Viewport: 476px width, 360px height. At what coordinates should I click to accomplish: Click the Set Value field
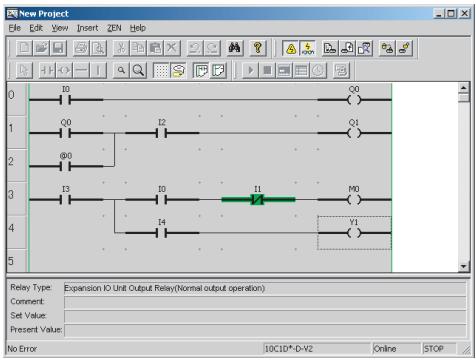click(x=265, y=316)
